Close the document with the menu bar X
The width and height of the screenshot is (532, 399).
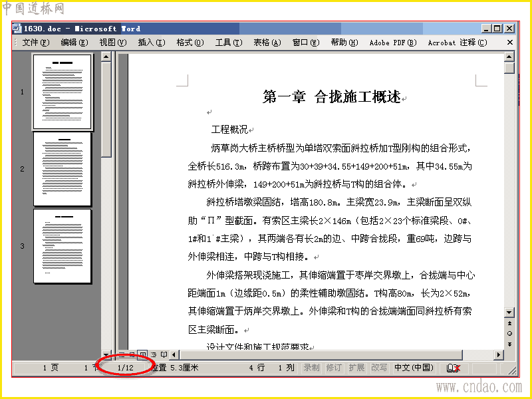pyautogui.click(x=509, y=43)
